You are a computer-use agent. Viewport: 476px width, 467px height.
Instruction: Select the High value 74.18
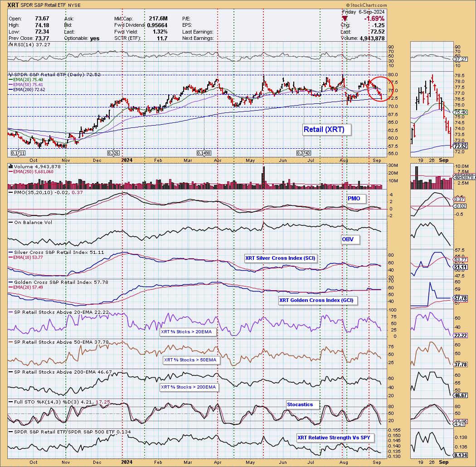(42, 25)
